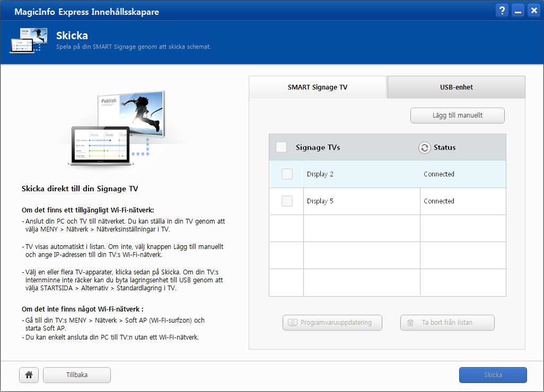544x392 pixels.
Task: Minimize the MagicInfo Express window
Action: coord(518,11)
